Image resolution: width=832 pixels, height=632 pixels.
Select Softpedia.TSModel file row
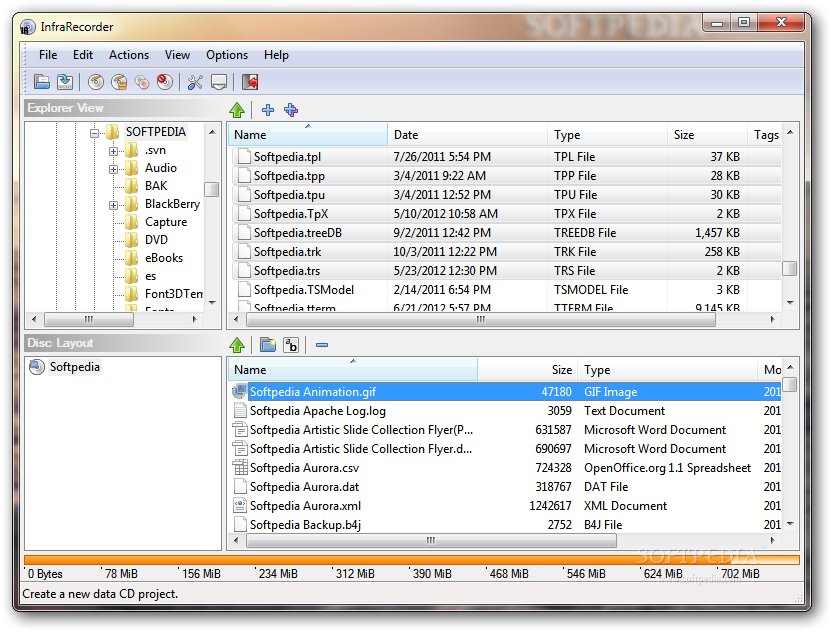pos(506,290)
